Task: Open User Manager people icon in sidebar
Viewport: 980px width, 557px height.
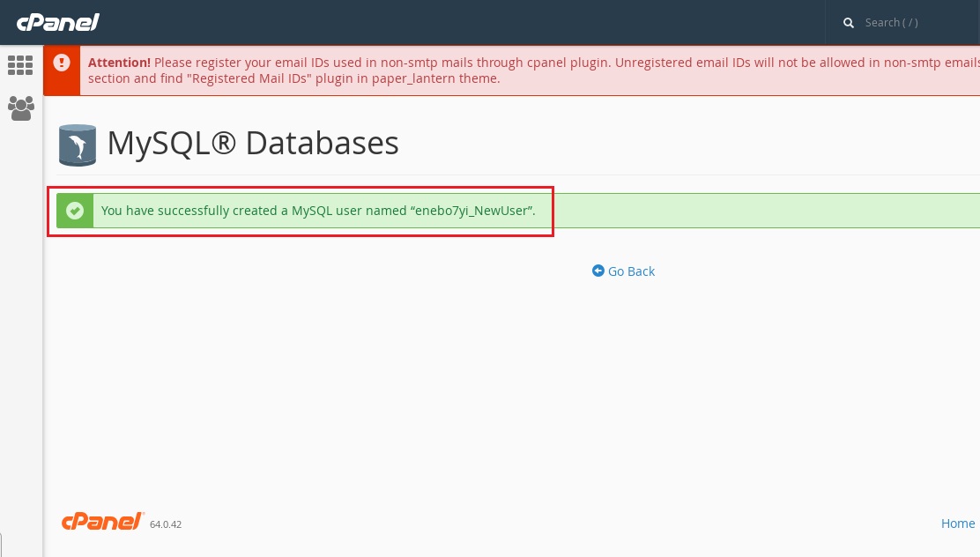Action: pos(20,108)
